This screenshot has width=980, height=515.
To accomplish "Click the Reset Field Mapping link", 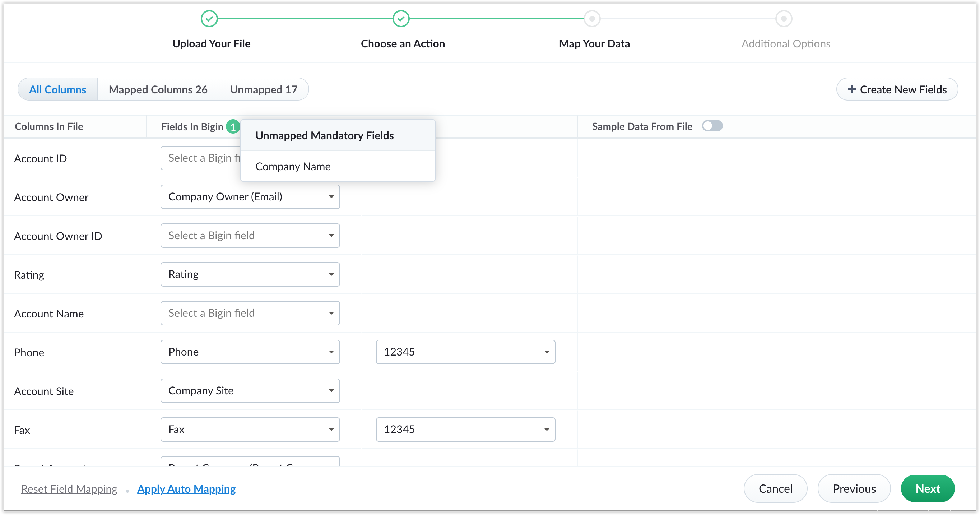I will tap(69, 489).
